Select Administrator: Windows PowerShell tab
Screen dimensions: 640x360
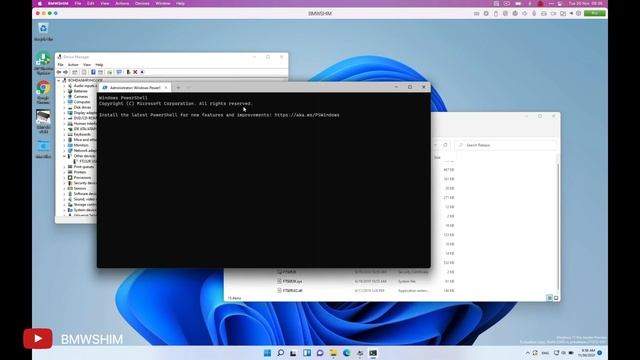[x=135, y=87]
